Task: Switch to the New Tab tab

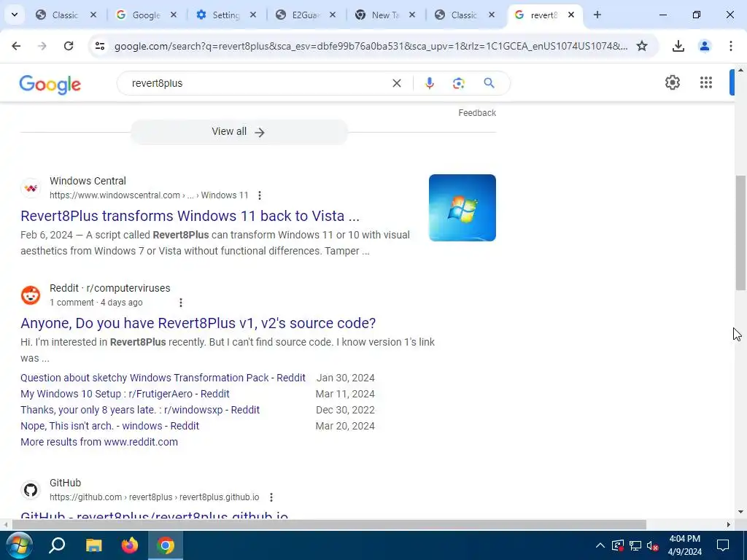Action: (x=384, y=15)
